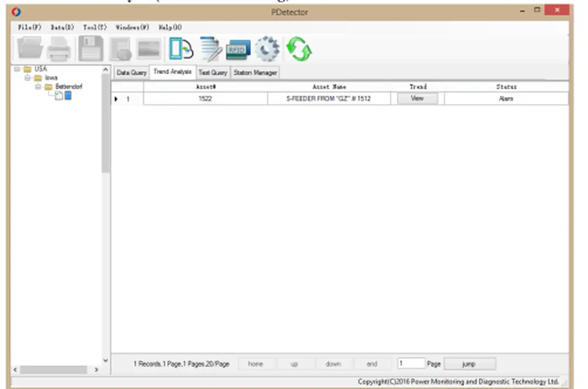The height and width of the screenshot is (389, 588).
Task: Click the open folder toolbar icon
Action: tap(30, 50)
